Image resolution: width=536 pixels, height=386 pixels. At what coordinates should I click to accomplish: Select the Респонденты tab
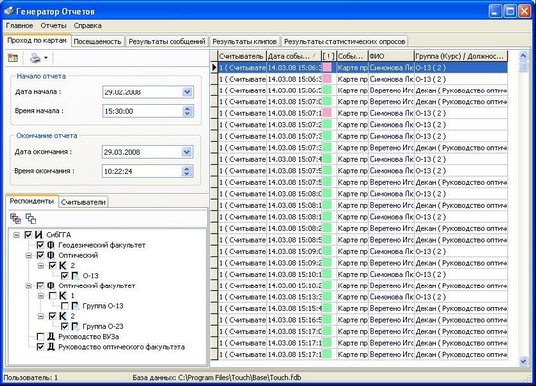32,201
